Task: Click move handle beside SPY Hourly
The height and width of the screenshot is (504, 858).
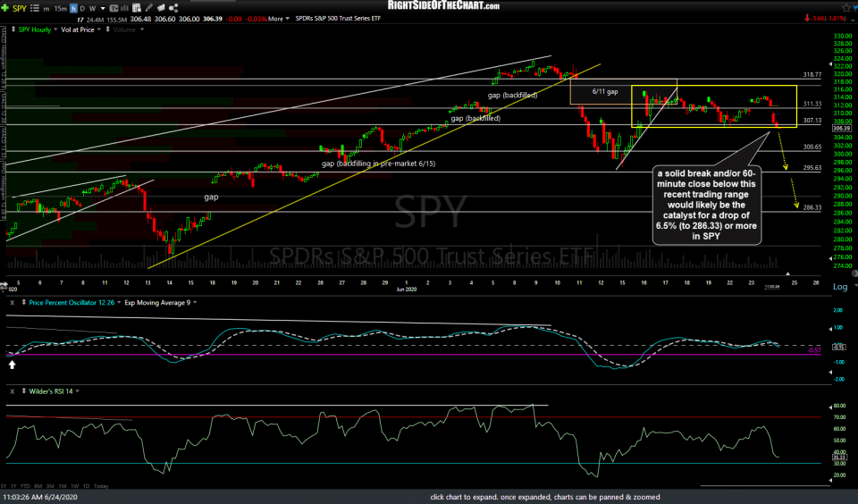Action: pos(13,29)
